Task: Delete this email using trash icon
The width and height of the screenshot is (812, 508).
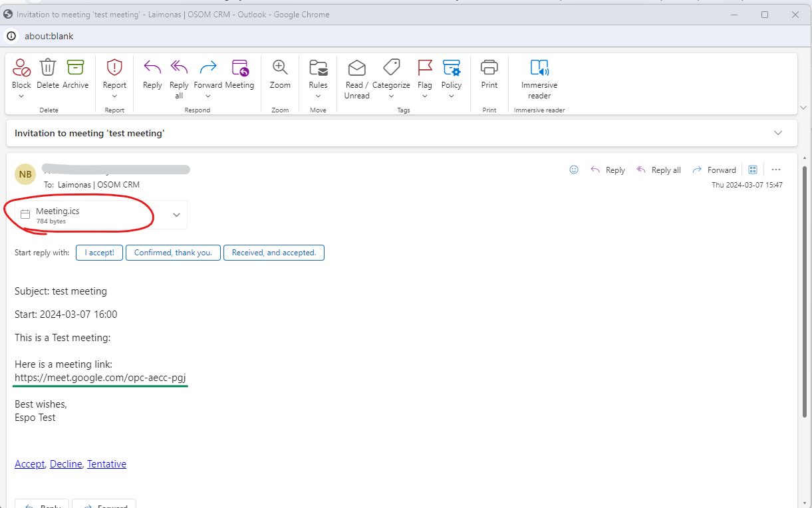Action: coord(48,68)
